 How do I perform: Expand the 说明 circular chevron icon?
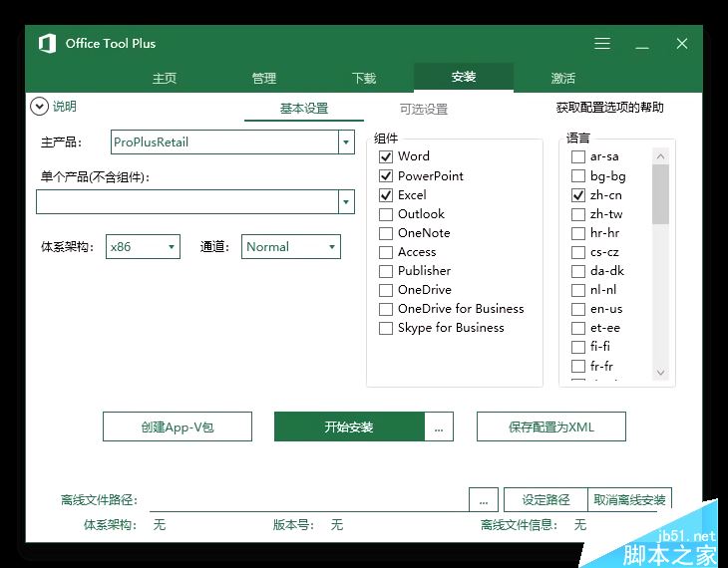tap(40, 107)
